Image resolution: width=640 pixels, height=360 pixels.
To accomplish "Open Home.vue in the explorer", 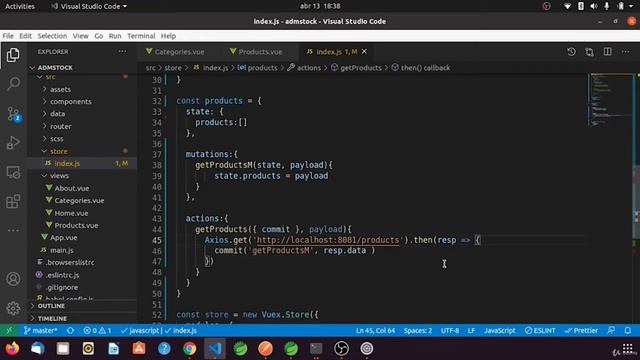I will coord(71,213).
